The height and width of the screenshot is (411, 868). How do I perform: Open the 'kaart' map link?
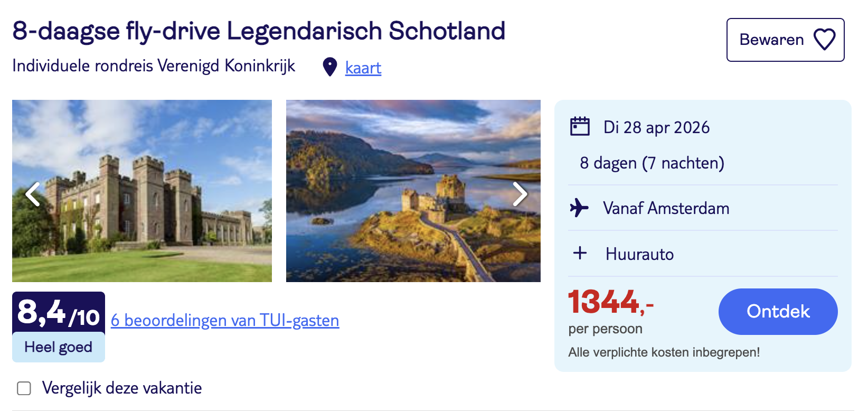(363, 68)
